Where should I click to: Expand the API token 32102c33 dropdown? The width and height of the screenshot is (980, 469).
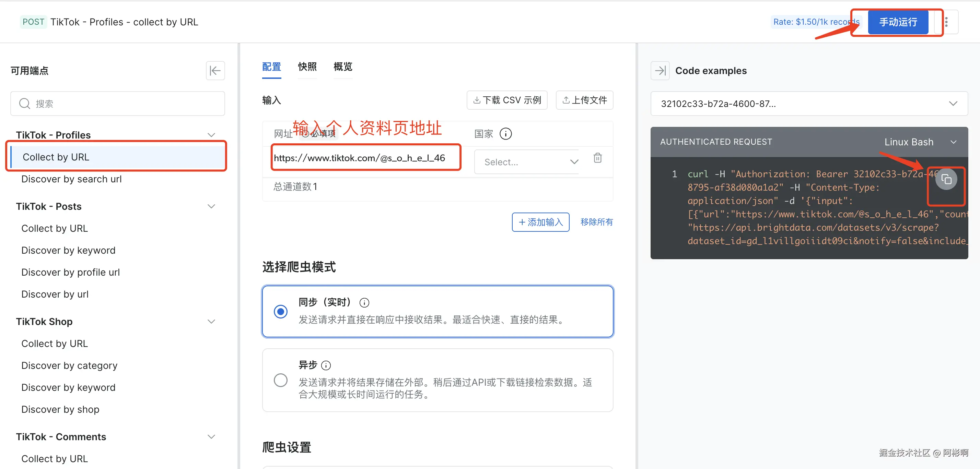pyautogui.click(x=809, y=104)
